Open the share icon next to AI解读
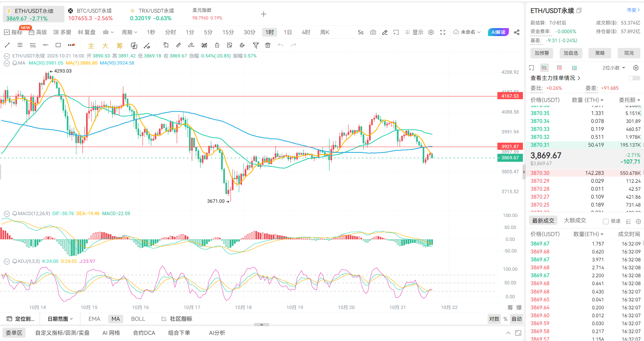 tap(516, 32)
